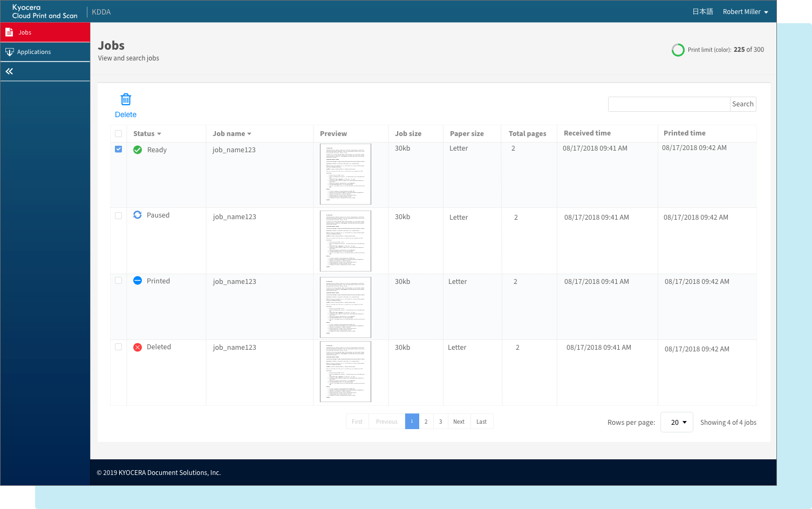Click '225 of 300' print limit text
This screenshot has height=509, width=812.
[749, 50]
